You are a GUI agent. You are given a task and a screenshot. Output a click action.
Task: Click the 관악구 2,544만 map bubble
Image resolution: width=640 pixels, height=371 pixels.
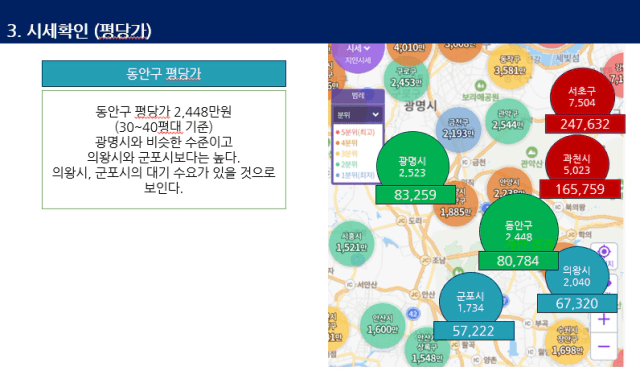508,120
